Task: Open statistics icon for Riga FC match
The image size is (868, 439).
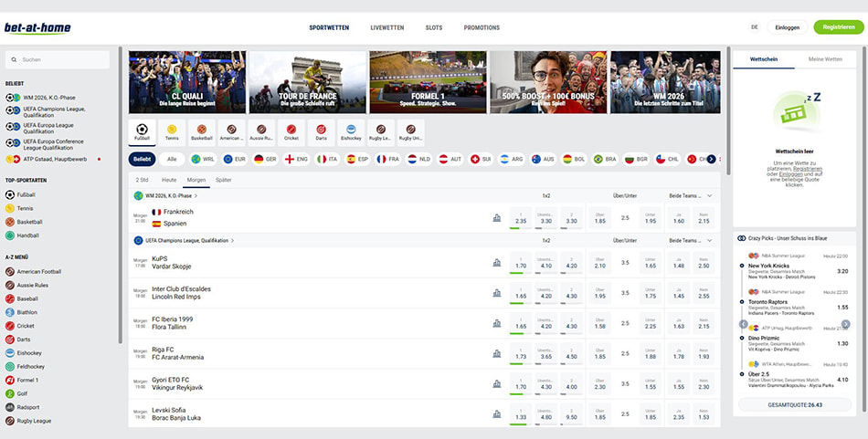Action: click(x=496, y=353)
